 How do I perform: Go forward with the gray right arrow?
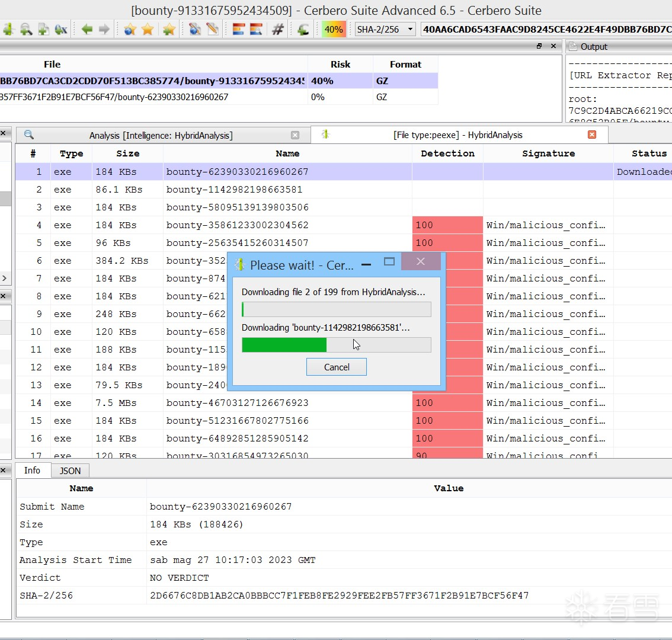tap(104, 29)
